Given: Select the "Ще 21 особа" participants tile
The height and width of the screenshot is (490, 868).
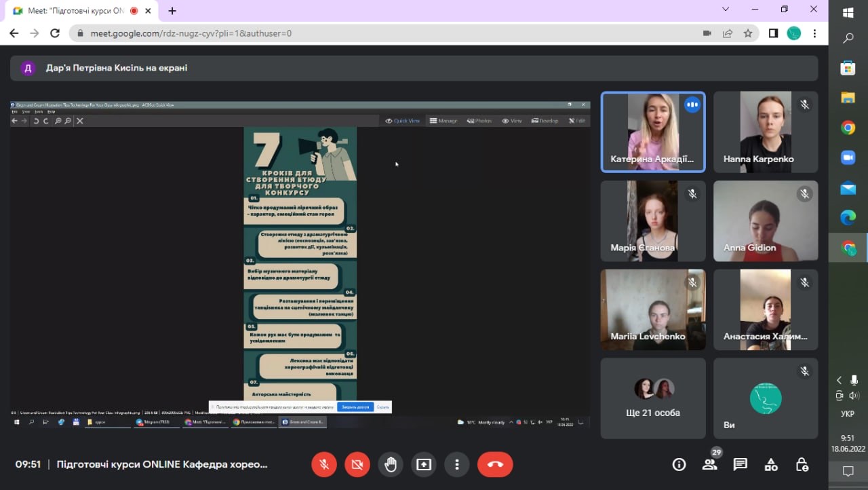Looking at the screenshot, I should click(653, 398).
